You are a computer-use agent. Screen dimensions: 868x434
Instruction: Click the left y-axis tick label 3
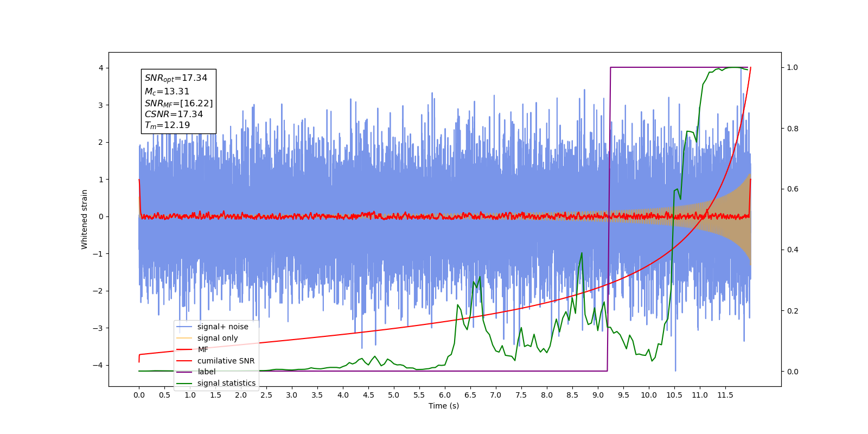(x=101, y=105)
